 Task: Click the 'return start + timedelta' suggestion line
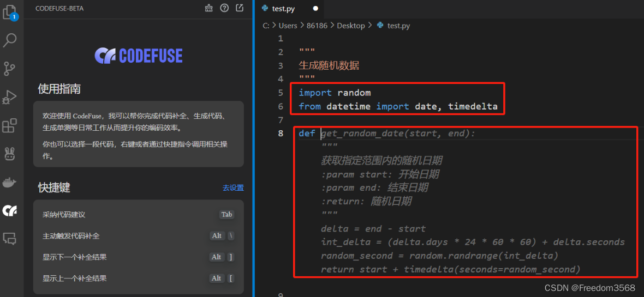coord(451,269)
